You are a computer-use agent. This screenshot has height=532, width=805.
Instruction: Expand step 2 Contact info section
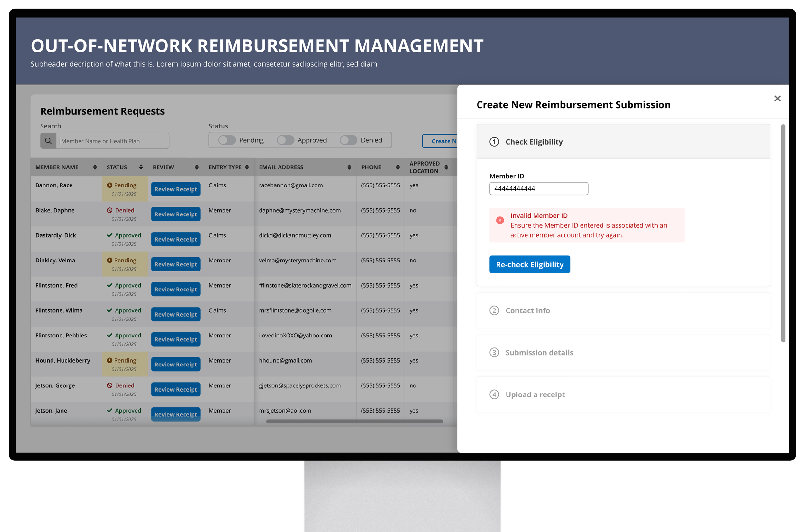point(623,310)
